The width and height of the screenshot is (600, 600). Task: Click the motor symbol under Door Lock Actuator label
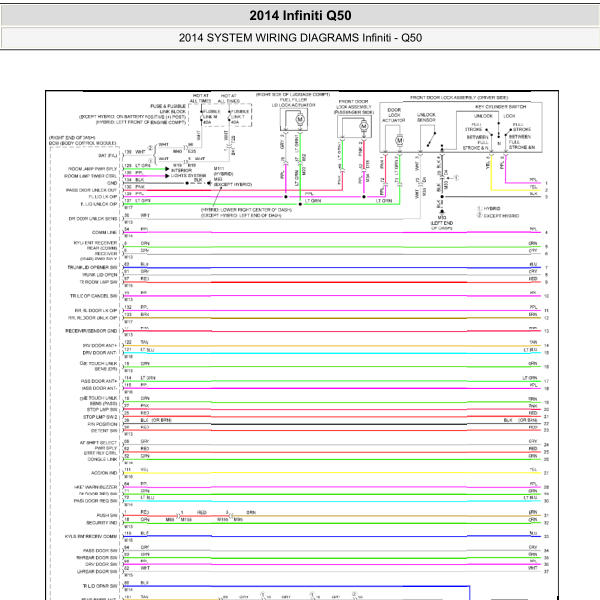399,140
